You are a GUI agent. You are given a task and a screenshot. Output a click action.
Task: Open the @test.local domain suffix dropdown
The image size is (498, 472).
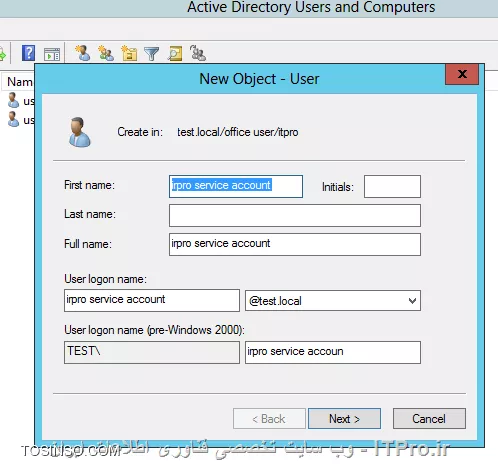click(333, 301)
